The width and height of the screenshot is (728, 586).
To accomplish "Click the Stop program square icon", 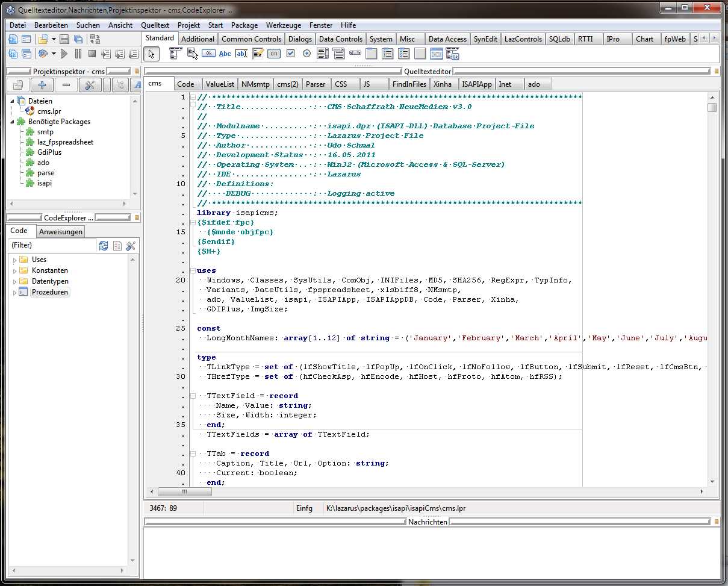I will 92,54.
